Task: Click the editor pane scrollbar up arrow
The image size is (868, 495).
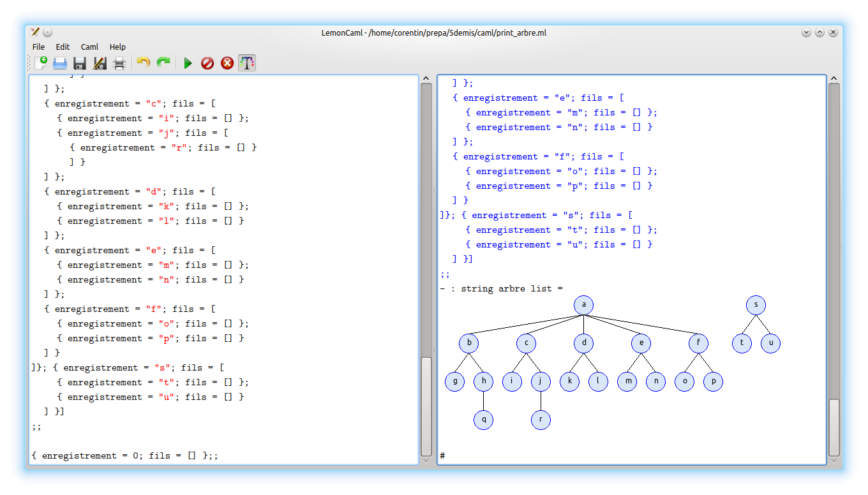Action: point(426,79)
